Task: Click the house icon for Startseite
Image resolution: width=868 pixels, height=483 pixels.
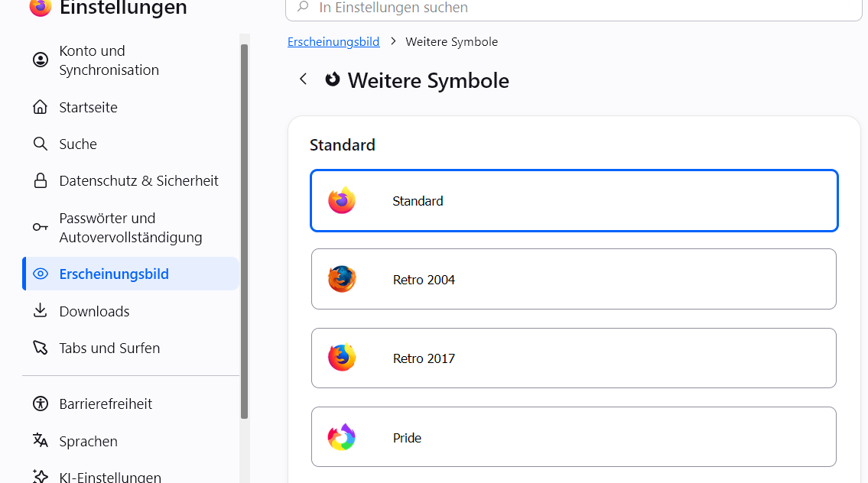Action: point(41,107)
